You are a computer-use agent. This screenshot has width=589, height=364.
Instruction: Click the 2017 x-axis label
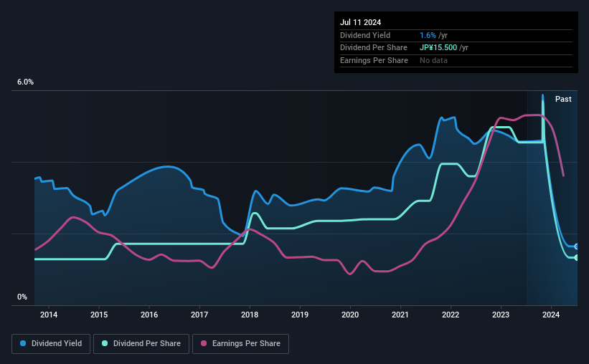[199, 315]
